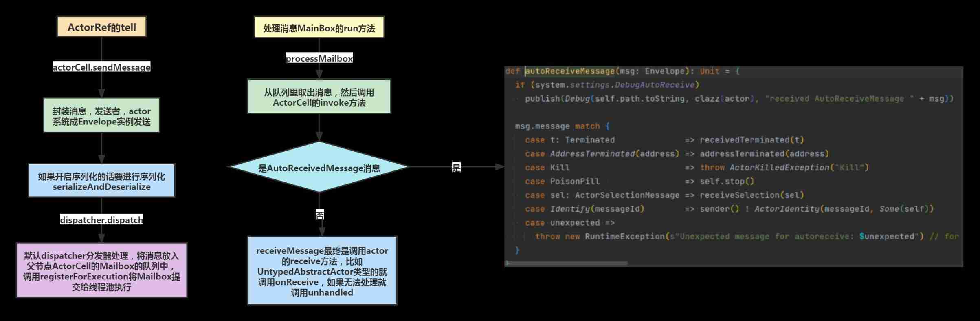This screenshot has width=980, height=321.
Task: Click the 'case PoisonPill' code line
Action: pos(639,182)
